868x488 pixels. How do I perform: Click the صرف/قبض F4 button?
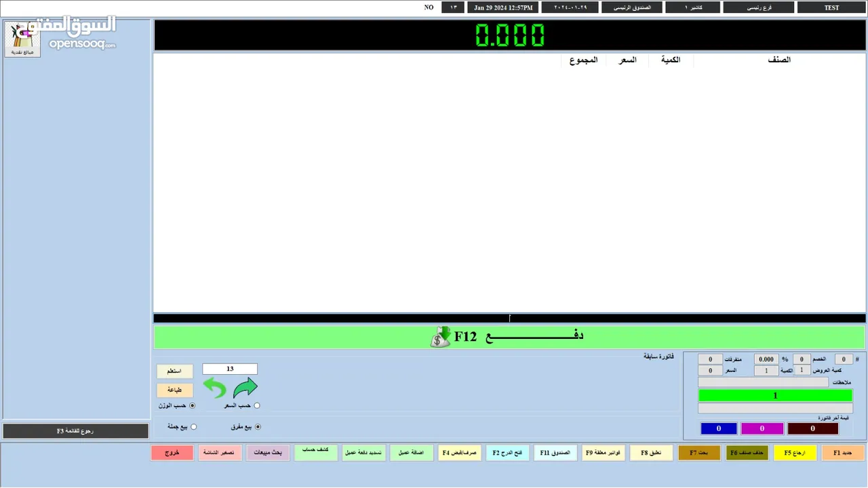(460, 453)
